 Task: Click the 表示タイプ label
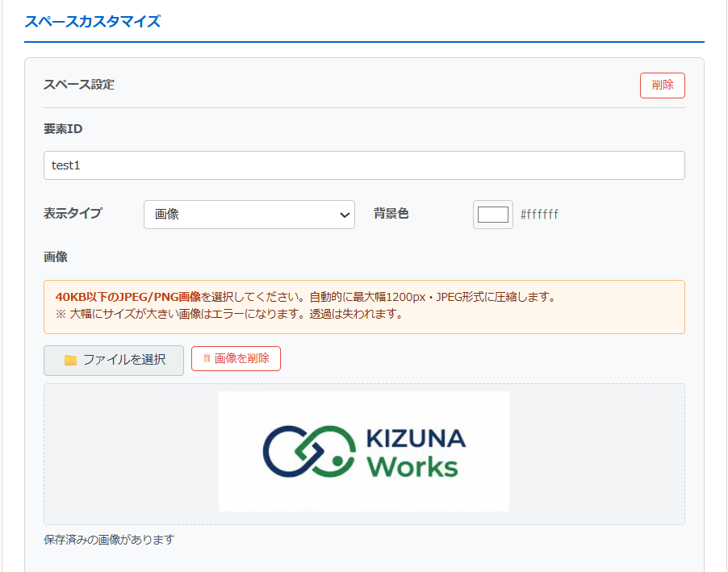click(x=73, y=214)
